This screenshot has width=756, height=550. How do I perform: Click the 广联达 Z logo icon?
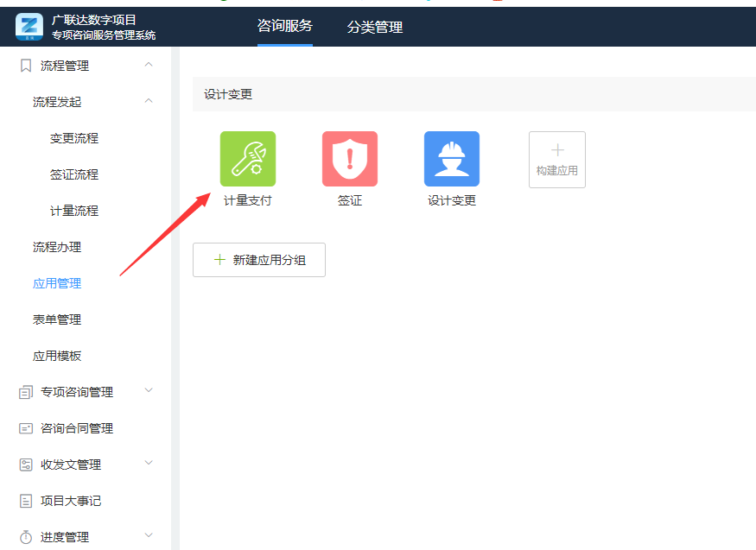tap(29, 27)
